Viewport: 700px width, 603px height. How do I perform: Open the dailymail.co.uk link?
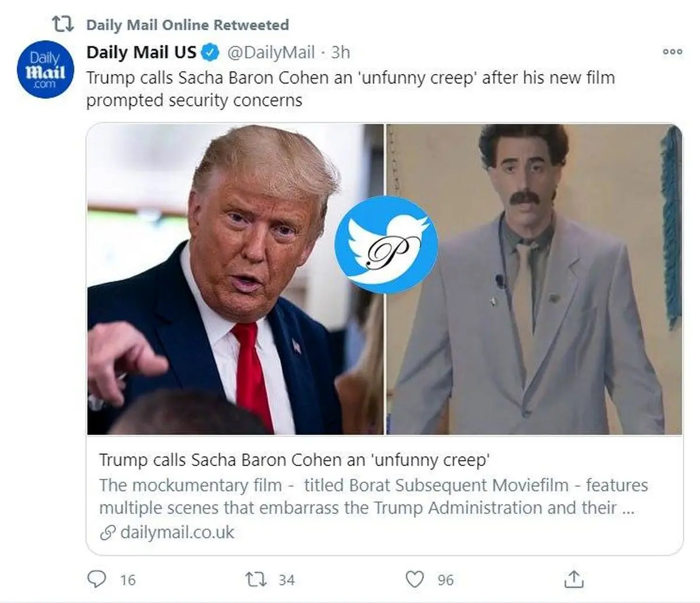pos(177,532)
